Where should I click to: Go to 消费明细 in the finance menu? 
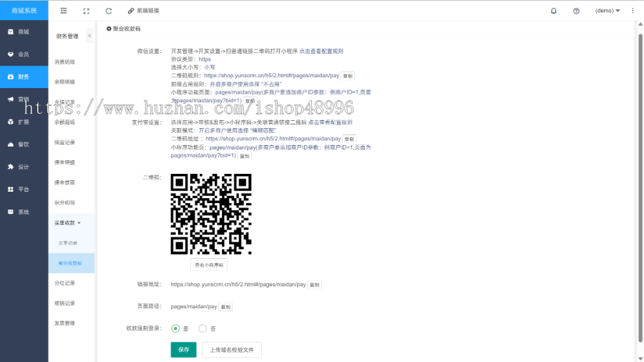pyautogui.click(x=64, y=62)
